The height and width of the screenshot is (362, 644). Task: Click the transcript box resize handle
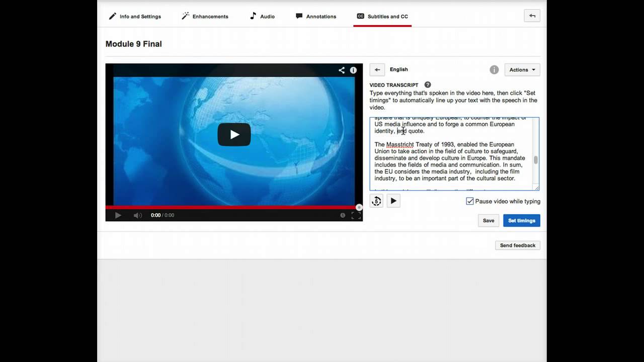click(536, 188)
